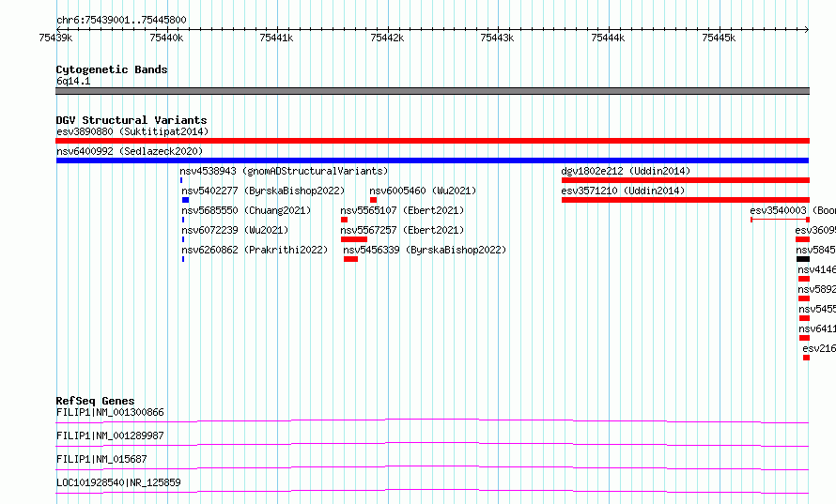
Task: Open the esv3540003 variant label
Action: point(793,210)
